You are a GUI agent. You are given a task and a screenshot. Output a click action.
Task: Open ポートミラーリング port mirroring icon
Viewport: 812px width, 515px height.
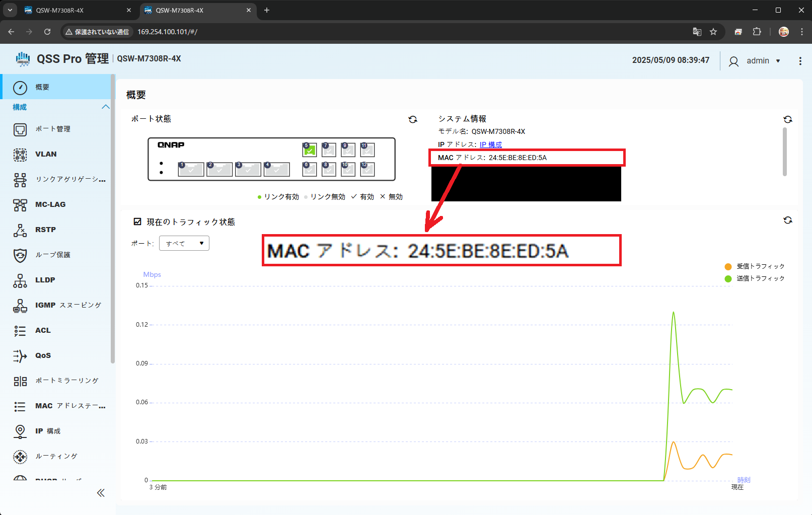click(20, 381)
